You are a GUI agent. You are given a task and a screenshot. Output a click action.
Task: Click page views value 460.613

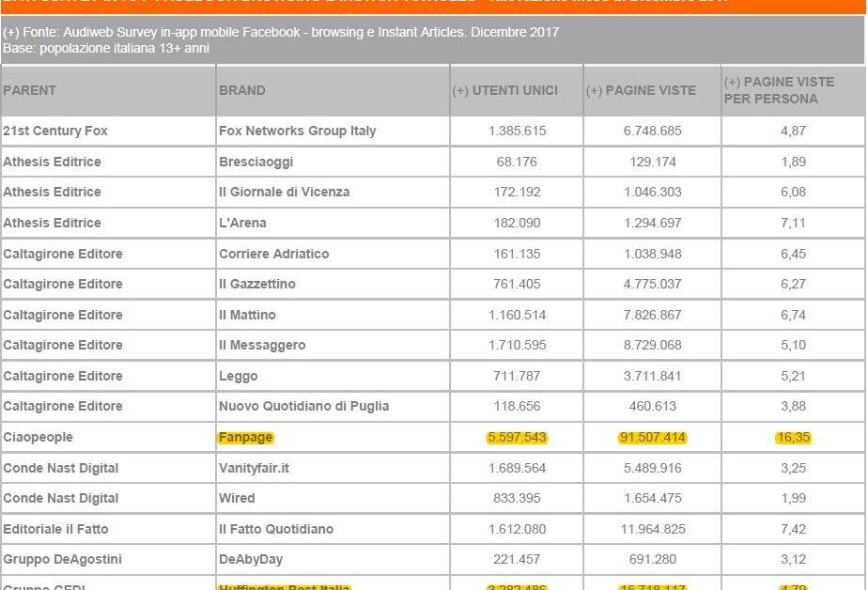653,406
